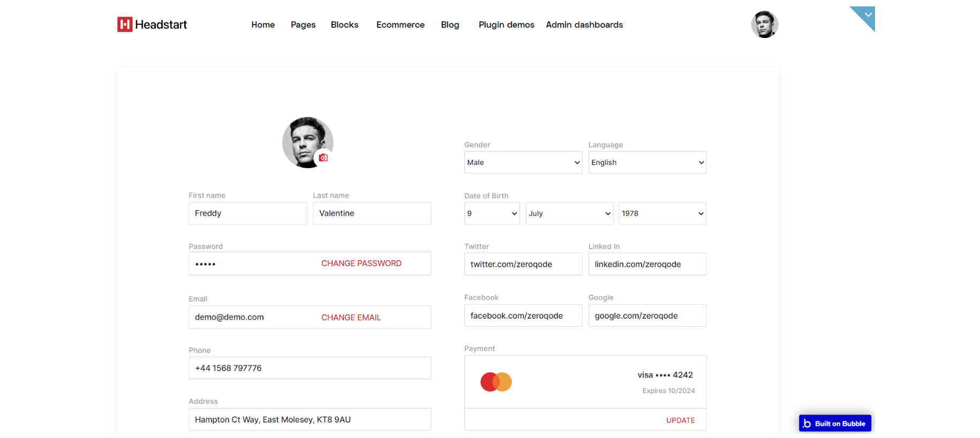The image size is (980, 438).
Task: Expand the Gender dropdown
Action: pos(523,162)
